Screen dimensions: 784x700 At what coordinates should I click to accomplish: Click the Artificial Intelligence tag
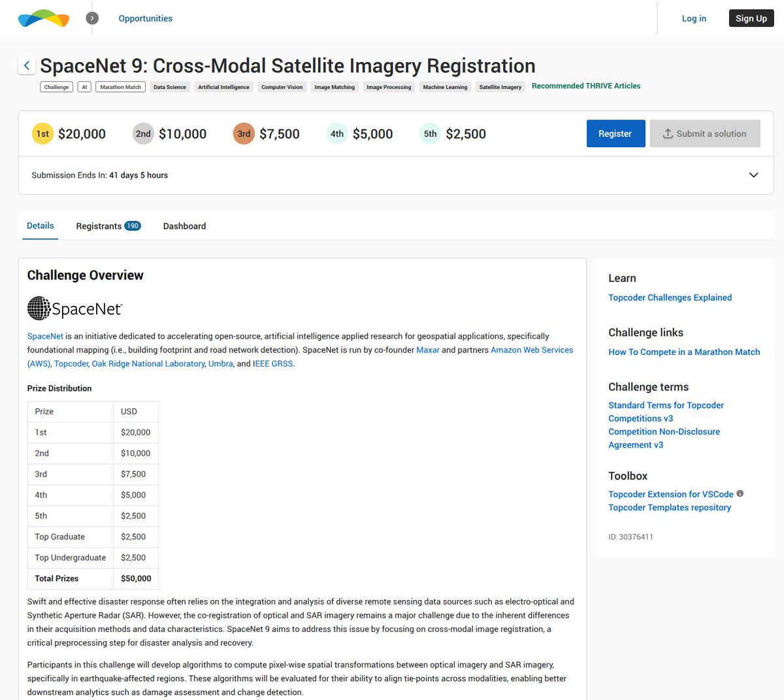(x=223, y=87)
